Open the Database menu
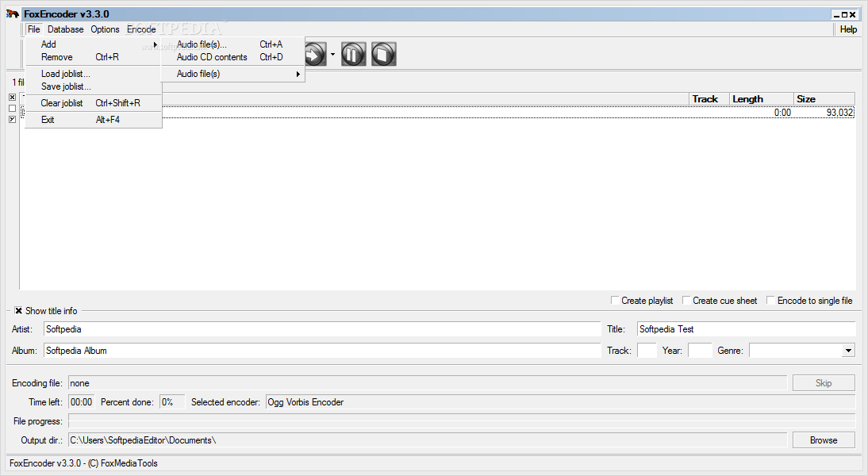Image resolution: width=868 pixels, height=476 pixels. pyautogui.click(x=65, y=29)
